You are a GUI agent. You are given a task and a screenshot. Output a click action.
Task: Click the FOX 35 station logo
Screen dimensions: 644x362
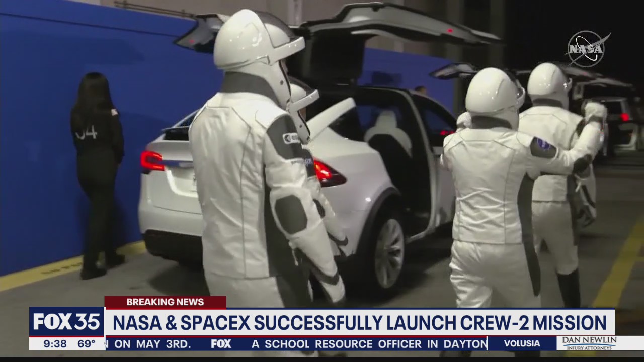pyautogui.click(x=66, y=322)
